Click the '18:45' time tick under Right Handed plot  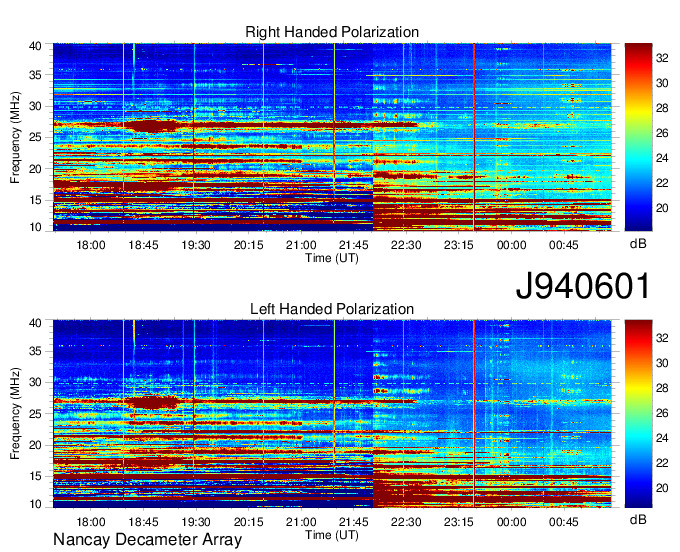[x=143, y=245]
